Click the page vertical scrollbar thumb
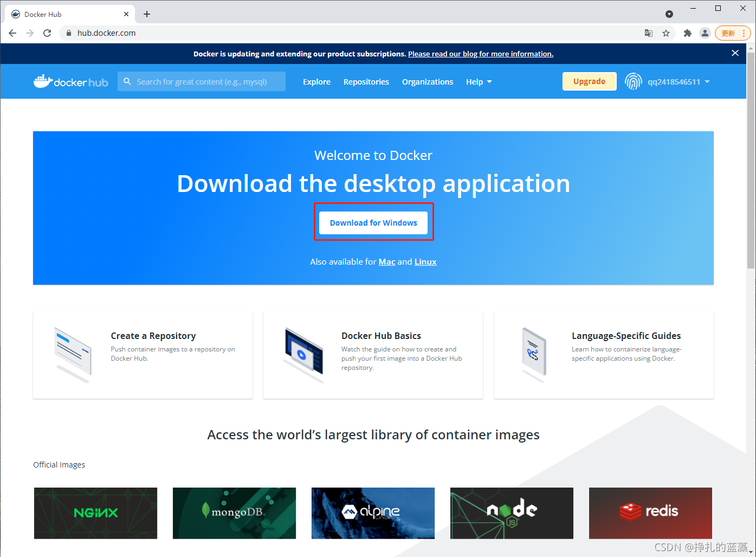756x557 pixels. (x=751, y=160)
